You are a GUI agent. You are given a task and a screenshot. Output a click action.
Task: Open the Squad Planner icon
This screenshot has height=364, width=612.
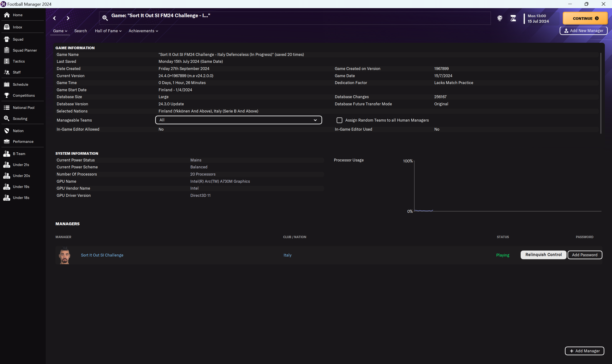[7, 50]
